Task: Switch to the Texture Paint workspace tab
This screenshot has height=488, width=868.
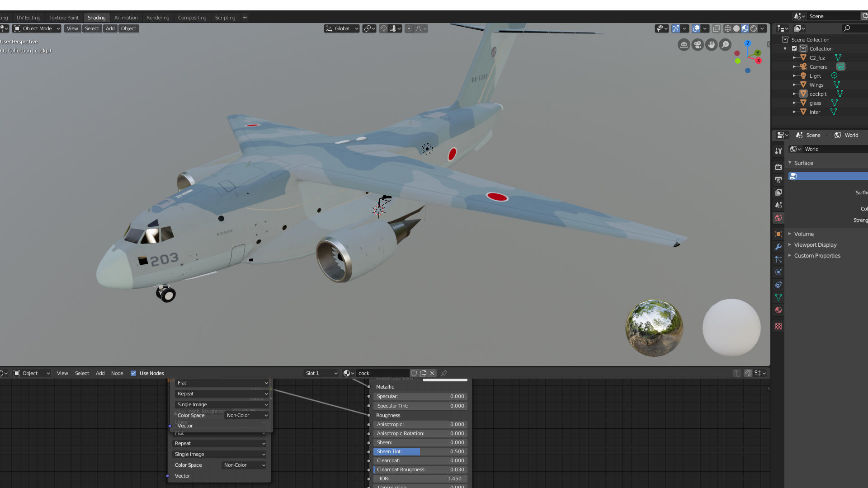Action: (x=64, y=18)
